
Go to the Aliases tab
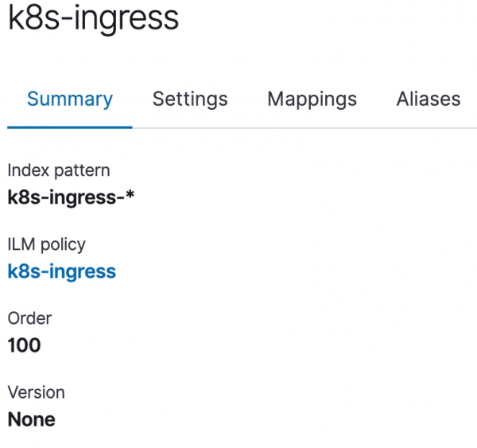point(429,99)
